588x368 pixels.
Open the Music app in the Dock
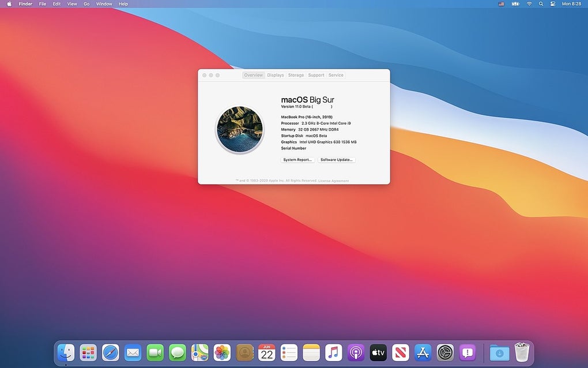pos(333,352)
